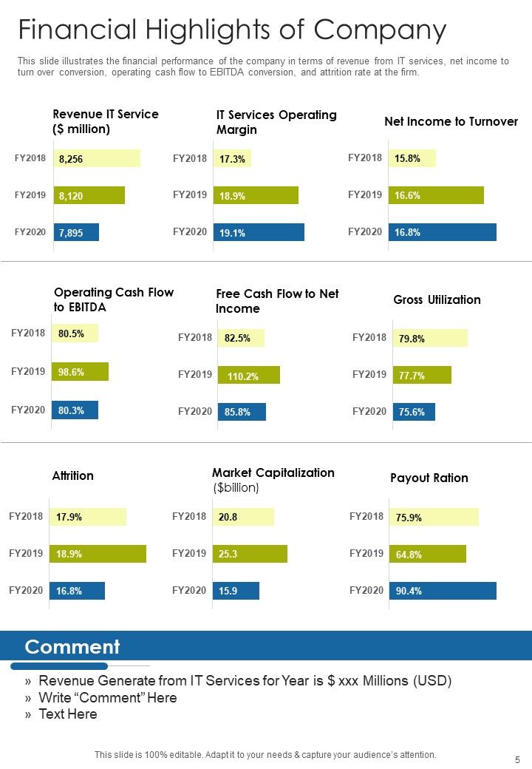The height and width of the screenshot is (769, 532).
Task: Click the 19.1% operating margin bar
Action: coord(259,232)
